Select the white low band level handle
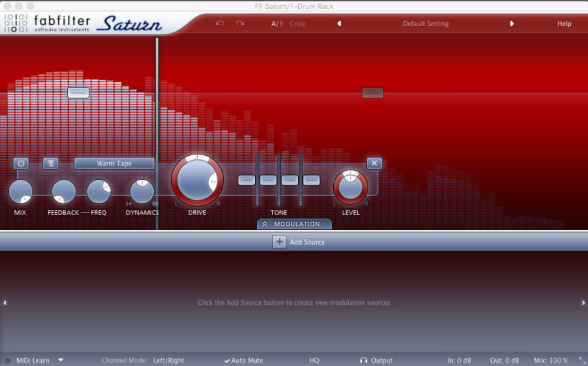 tap(78, 93)
